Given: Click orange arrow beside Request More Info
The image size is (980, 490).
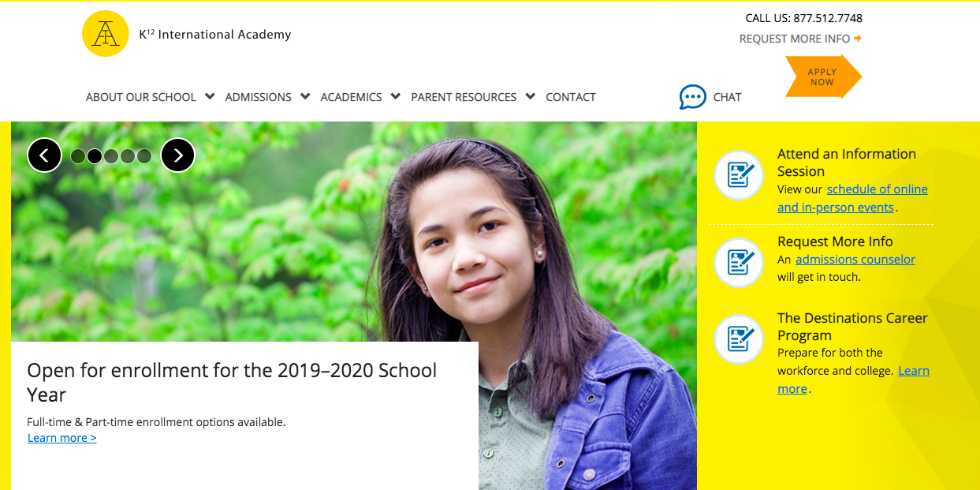Looking at the screenshot, I should (858, 39).
